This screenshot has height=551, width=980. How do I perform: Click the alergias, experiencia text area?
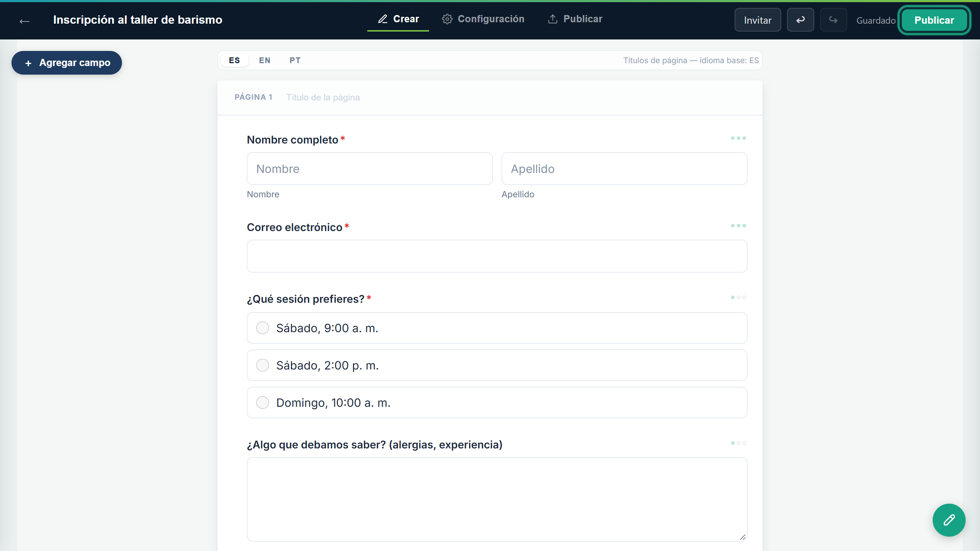click(497, 499)
